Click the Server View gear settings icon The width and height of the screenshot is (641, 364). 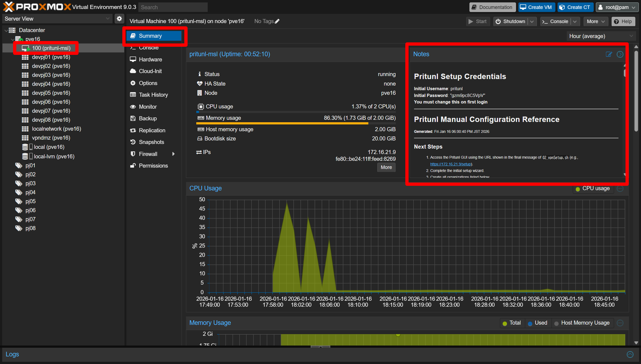(119, 19)
